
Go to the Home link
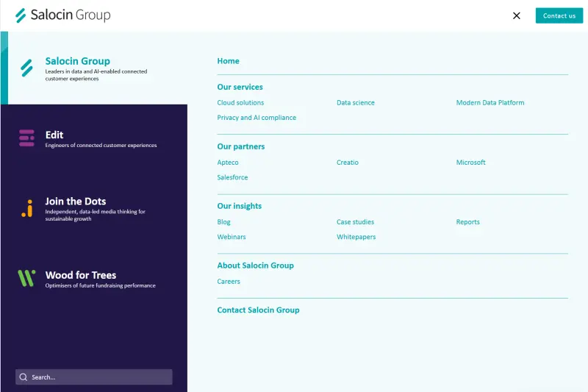pos(228,61)
